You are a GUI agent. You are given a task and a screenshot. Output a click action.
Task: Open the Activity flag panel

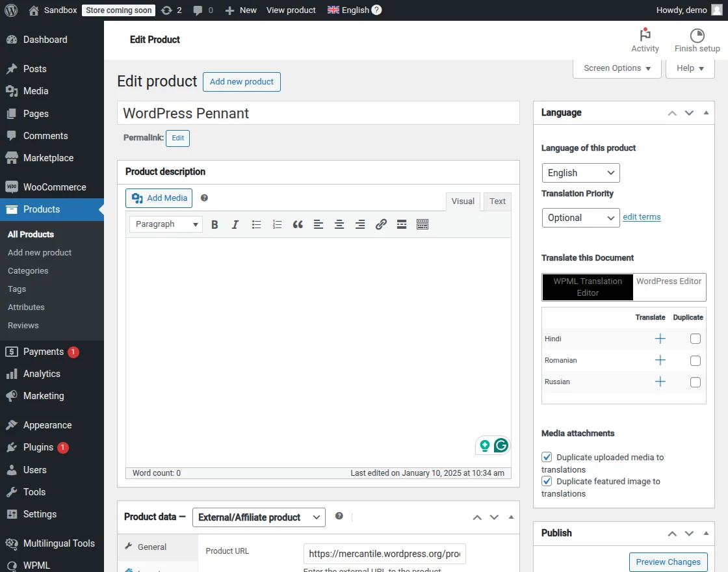[x=645, y=40]
